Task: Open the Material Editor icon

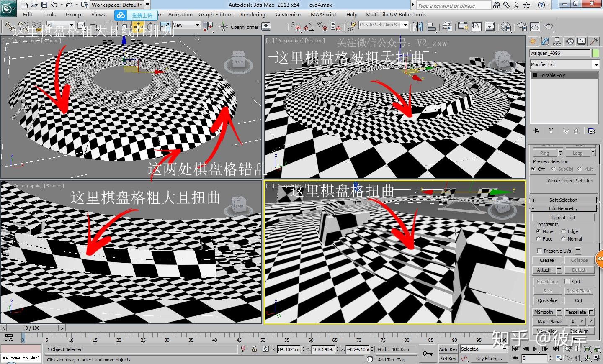Action: 506,27
